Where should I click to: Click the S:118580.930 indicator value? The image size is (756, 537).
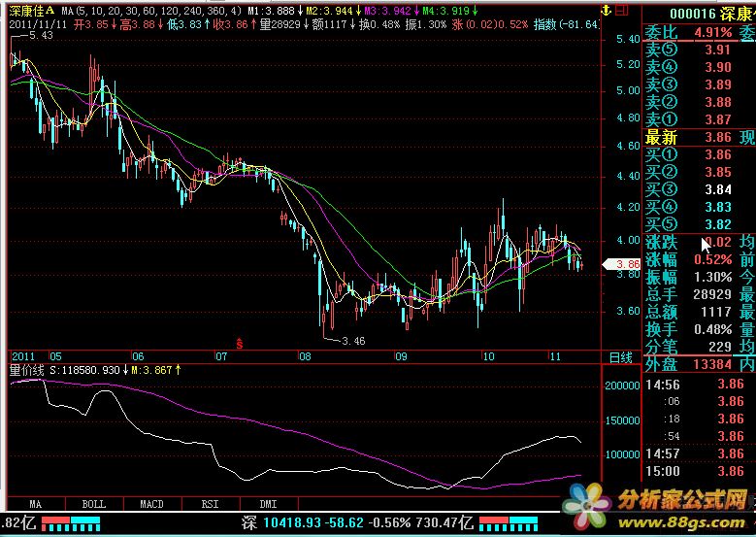[x=84, y=371]
